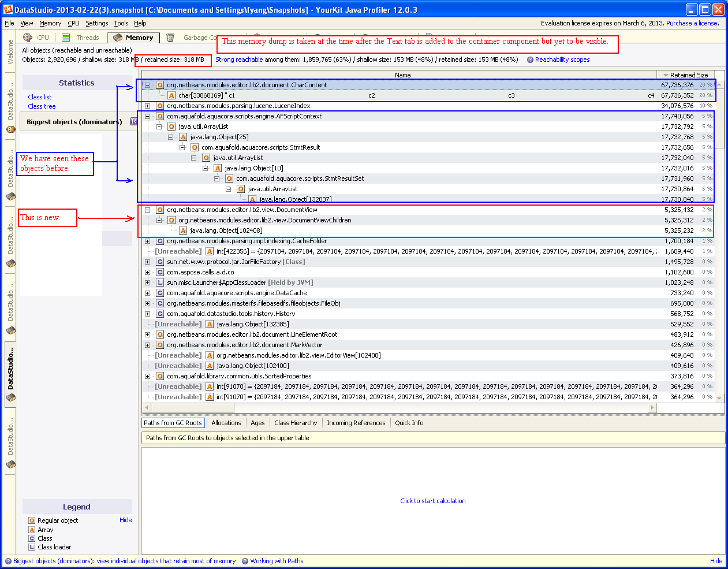Viewport: 728px width, 569px height.
Task: Click the green icon on the Threads tab
Action: tap(66, 38)
